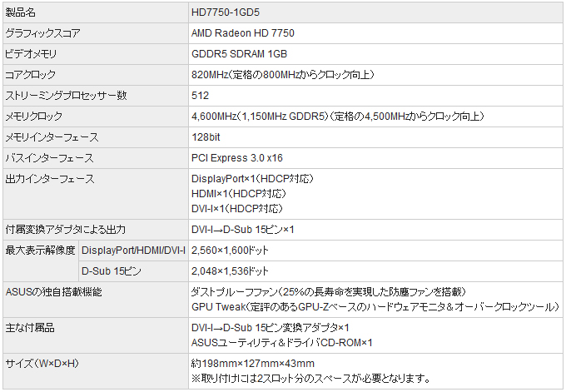Viewport: 566px width, 392px height.
Task: Click the PCI Express 3.0 x16 value
Action: point(237,158)
